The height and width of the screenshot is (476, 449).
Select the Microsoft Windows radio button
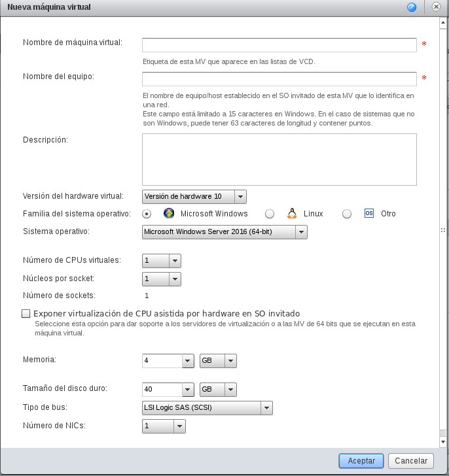click(x=147, y=213)
